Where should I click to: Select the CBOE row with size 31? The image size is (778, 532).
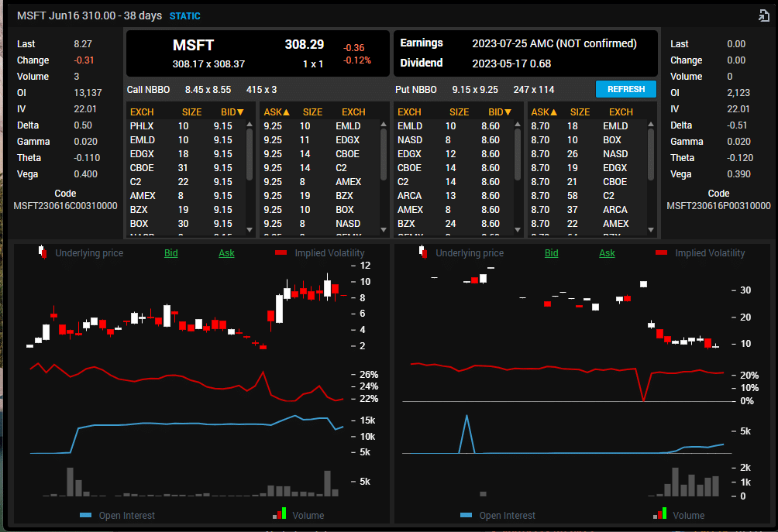(187, 167)
